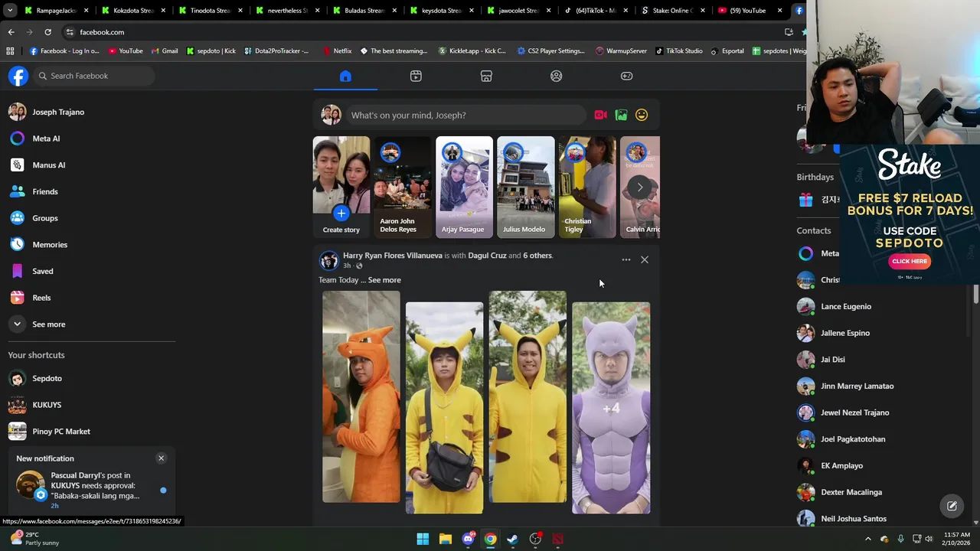Open the Dota2ProTracker bookmark
The image size is (980, 551).
pos(276,51)
